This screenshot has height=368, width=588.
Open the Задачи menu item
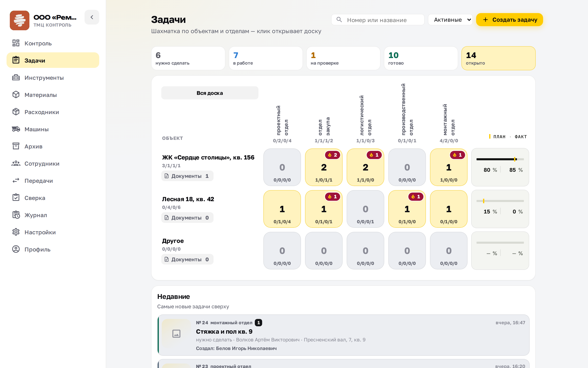point(53,60)
